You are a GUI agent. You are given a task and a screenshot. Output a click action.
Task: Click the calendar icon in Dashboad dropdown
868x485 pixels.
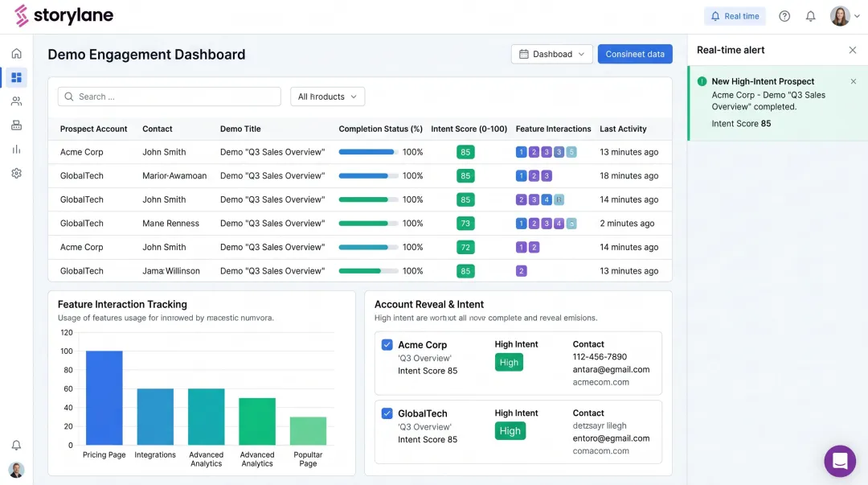point(524,54)
